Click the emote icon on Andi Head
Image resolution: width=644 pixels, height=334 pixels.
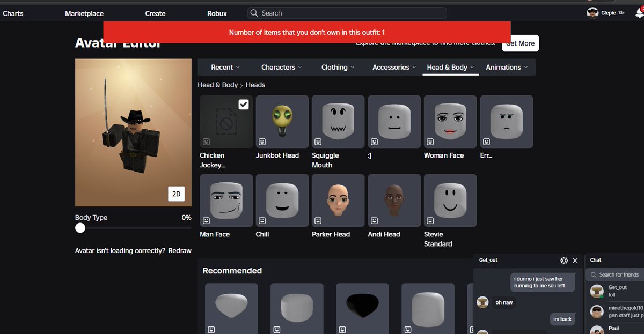click(x=375, y=220)
